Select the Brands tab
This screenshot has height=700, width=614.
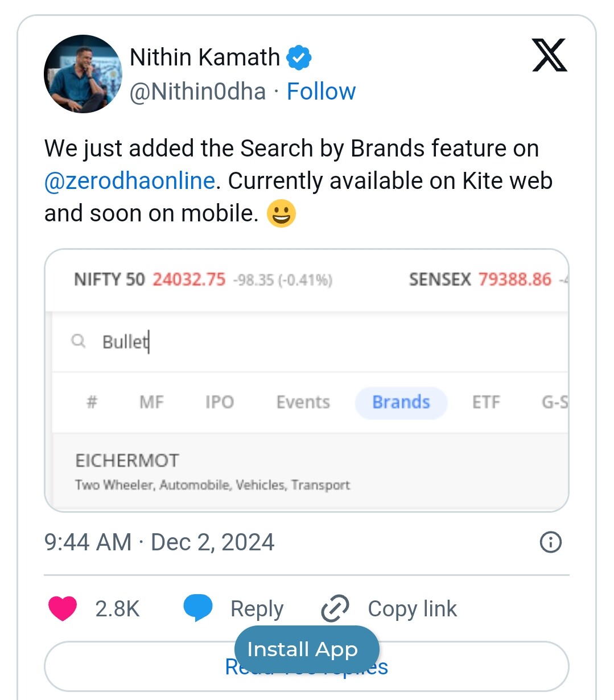pos(401,402)
